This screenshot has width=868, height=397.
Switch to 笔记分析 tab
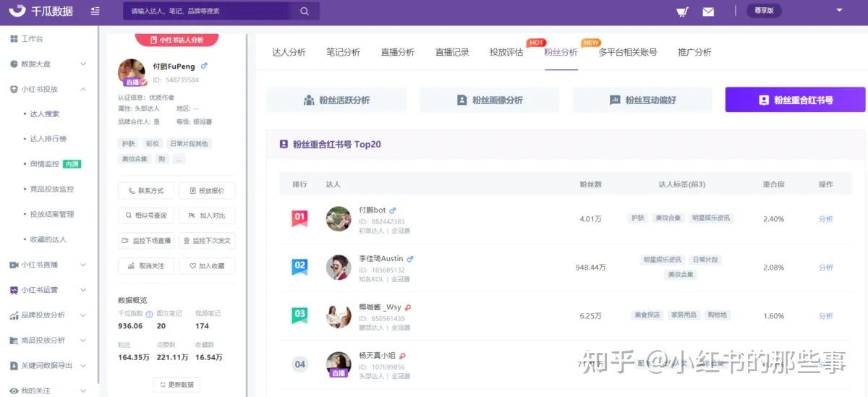tap(343, 52)
